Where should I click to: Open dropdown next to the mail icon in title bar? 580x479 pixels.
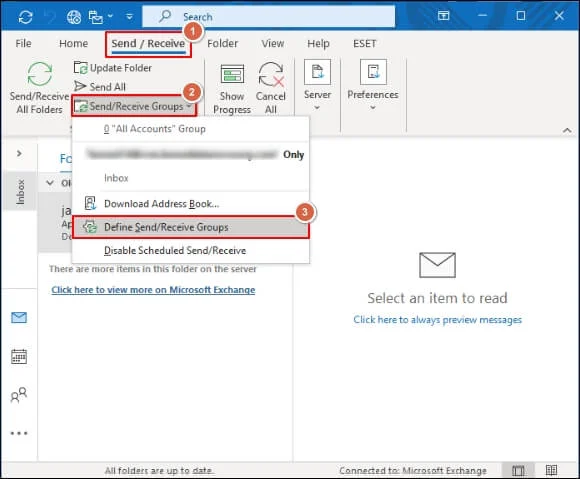click(110, 17)
